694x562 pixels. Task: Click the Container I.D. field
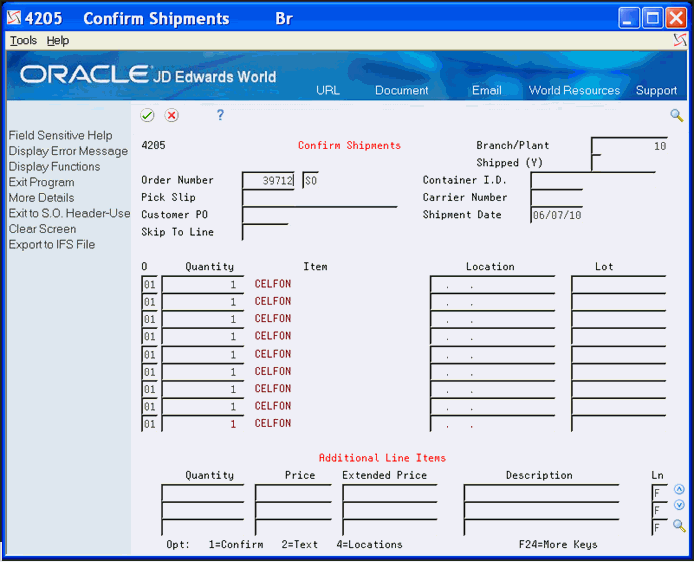pos(593,181)
